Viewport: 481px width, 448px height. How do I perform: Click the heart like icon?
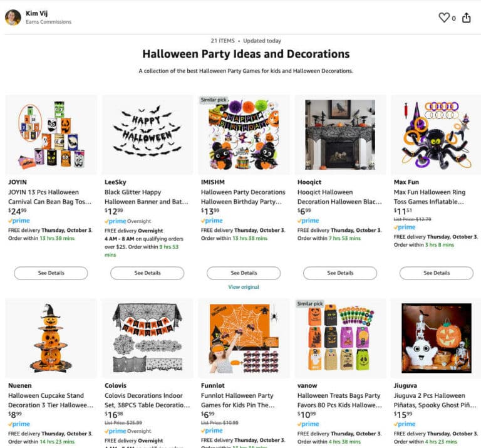(x=444, y=18)
